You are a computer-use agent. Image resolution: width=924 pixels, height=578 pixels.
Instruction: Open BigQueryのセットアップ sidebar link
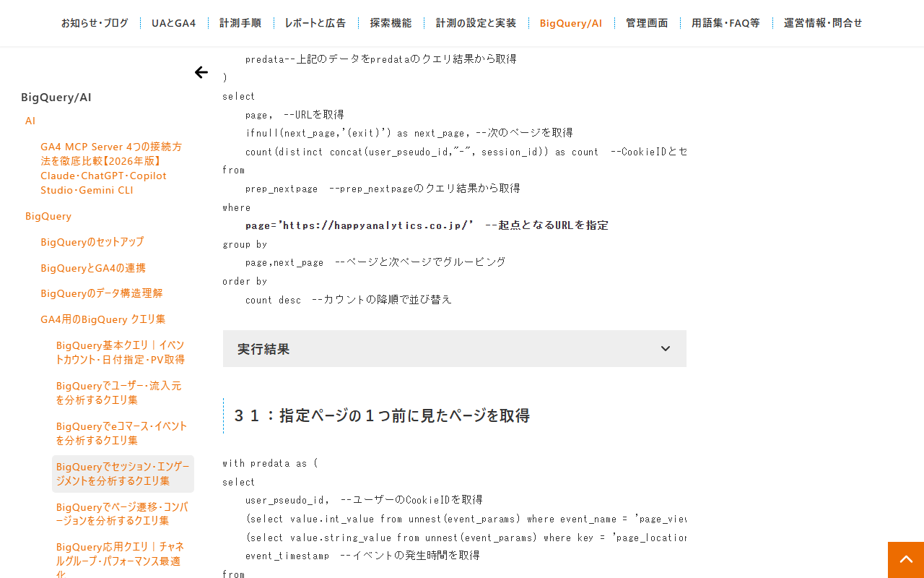(92, 242)
